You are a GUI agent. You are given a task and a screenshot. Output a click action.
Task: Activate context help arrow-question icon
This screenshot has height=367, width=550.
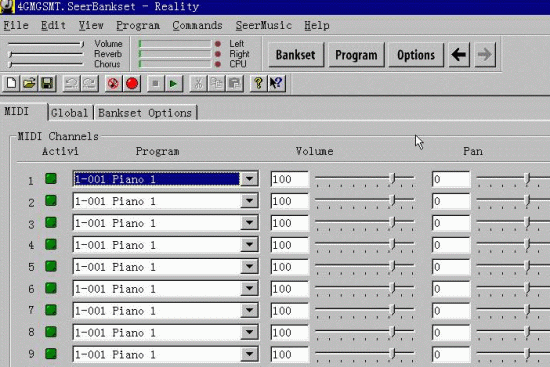277,84
